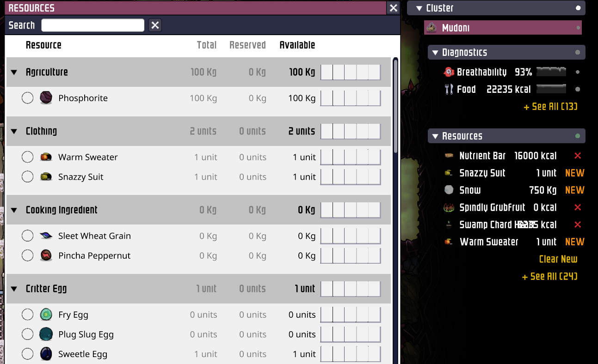Image resolution: width=598 pixels, height=364 pixels.
Task: Click the Warm Sweater icon in list
Action: coord(46,157)
